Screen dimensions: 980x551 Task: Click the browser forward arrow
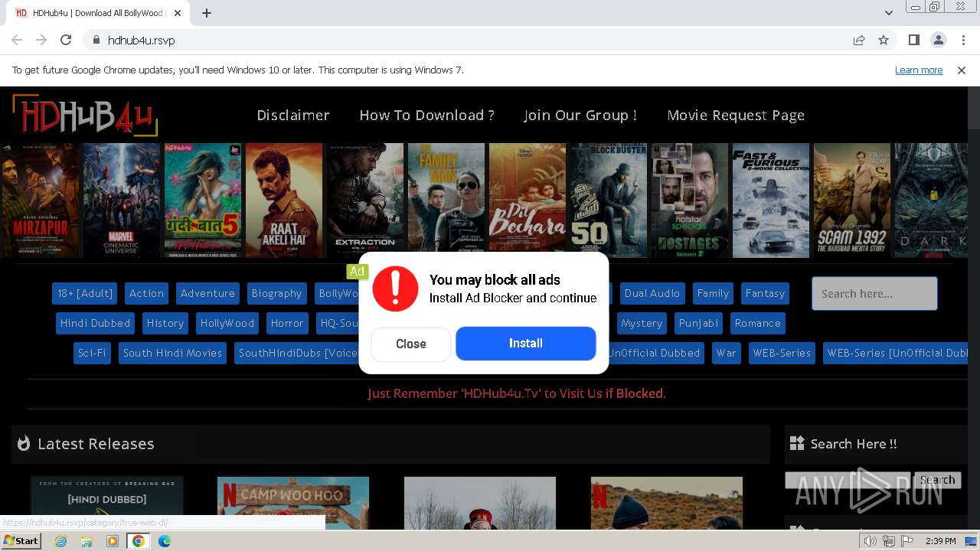click(x=41, y=40)
